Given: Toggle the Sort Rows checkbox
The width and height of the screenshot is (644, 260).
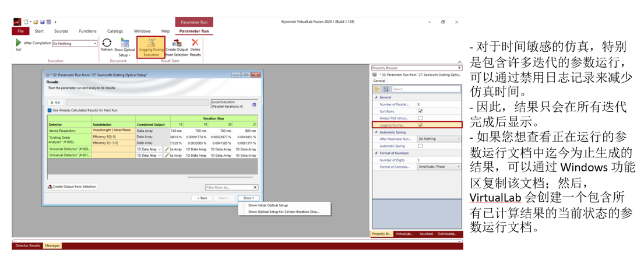Looking at the screenshot, I should coord(420,111).
